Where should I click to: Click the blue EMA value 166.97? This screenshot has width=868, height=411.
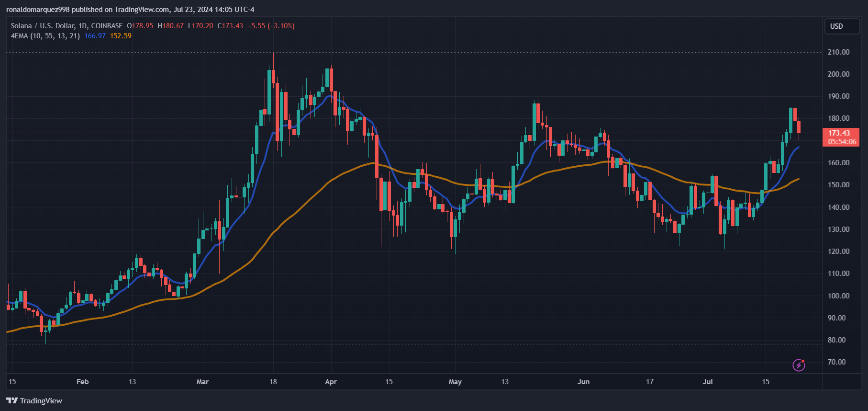tap(95, 36)
